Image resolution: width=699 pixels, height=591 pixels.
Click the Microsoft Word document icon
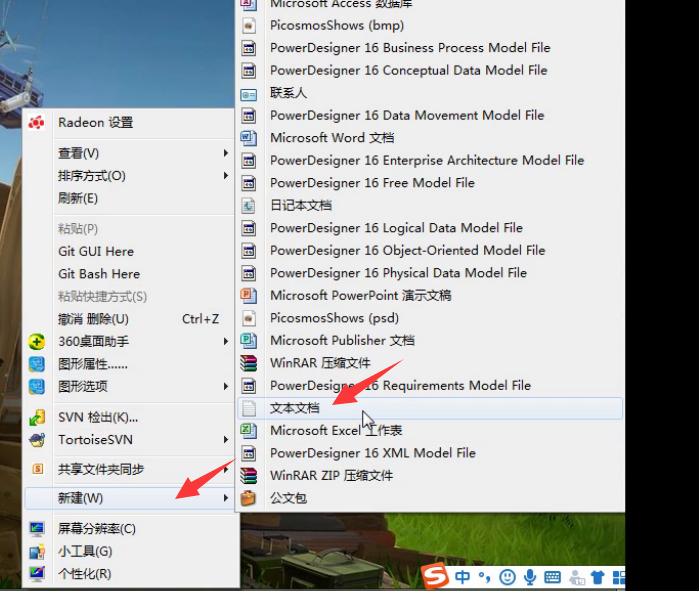point(249,138)
